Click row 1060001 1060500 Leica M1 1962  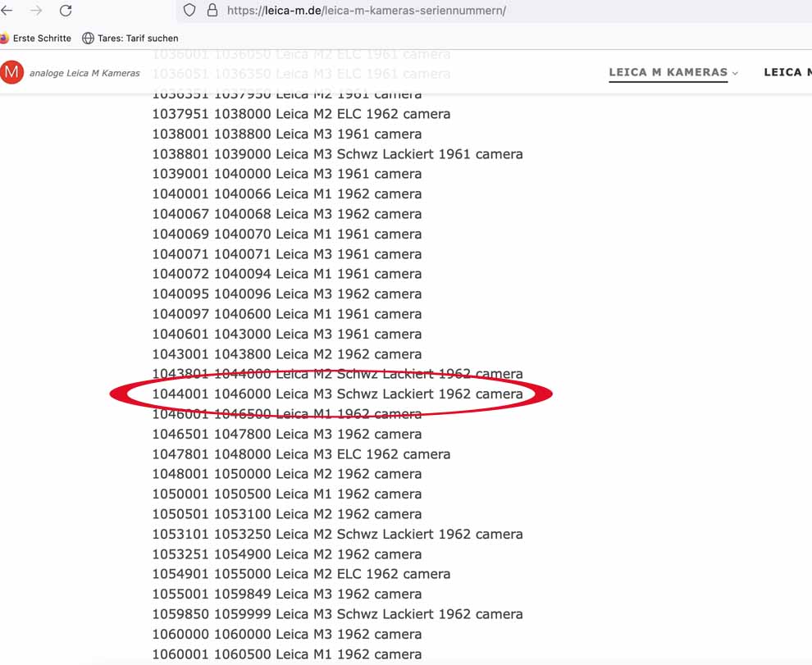[287, 654]
